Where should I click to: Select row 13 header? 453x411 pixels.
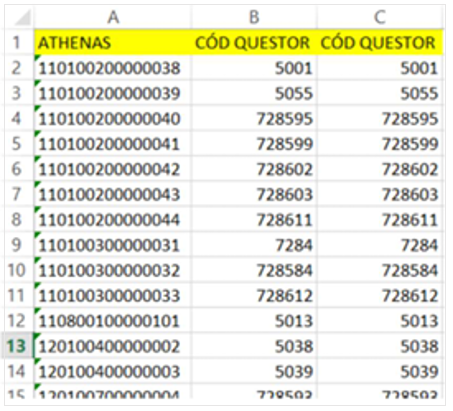17,346
